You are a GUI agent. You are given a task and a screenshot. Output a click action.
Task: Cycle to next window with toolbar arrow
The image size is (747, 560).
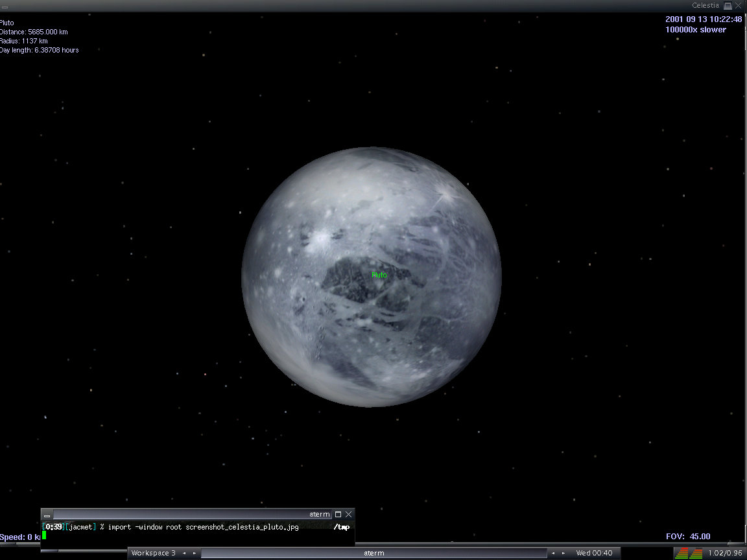[562, 553]
